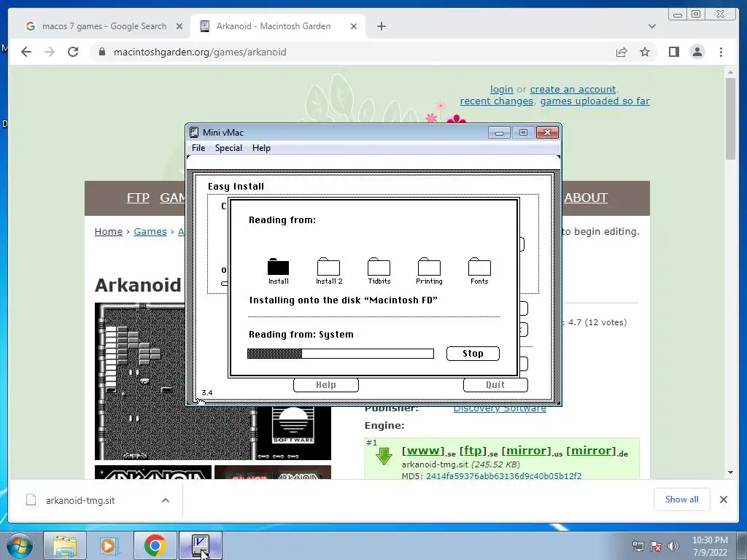
Task: Bookmark this page with the star icon
Action: [x=645, y=52]
